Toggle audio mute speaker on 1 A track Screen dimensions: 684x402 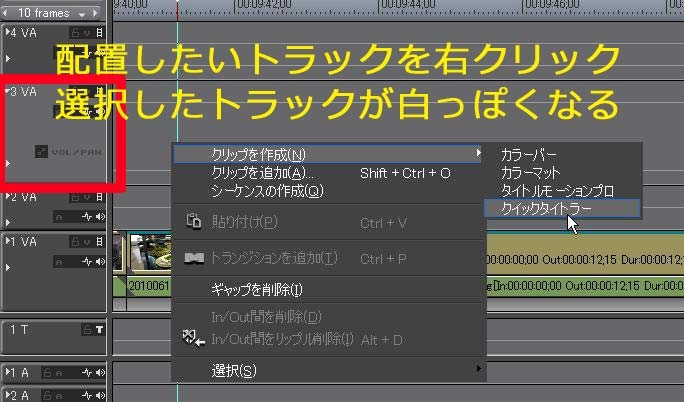click(100, 373)
